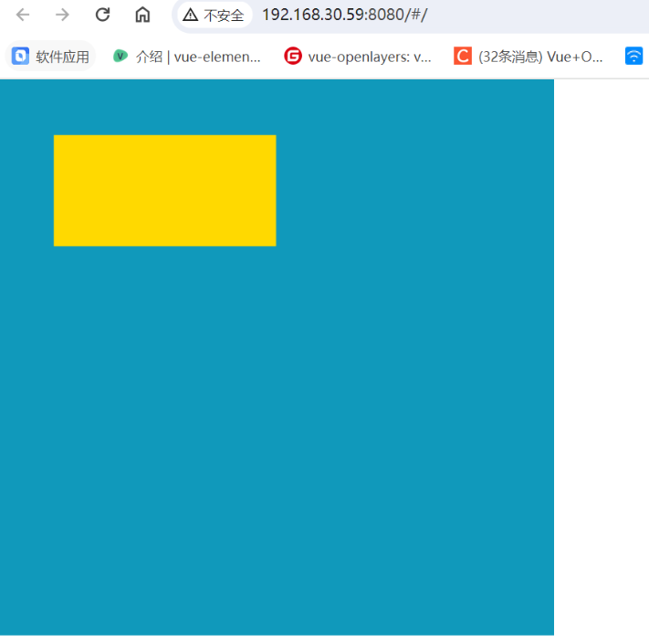Reload the page with refresh icon
This screenshot has height=644, width=649.
(x=102, y=15)
